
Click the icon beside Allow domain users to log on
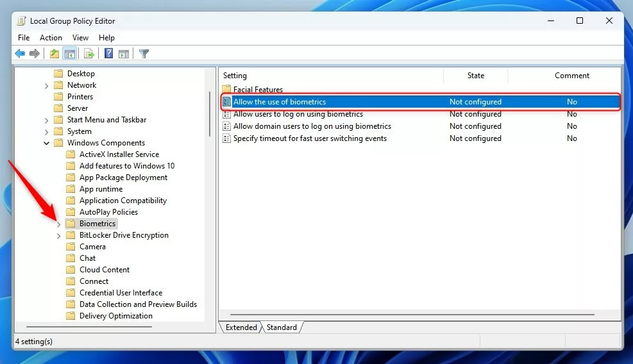click(227, 126)
